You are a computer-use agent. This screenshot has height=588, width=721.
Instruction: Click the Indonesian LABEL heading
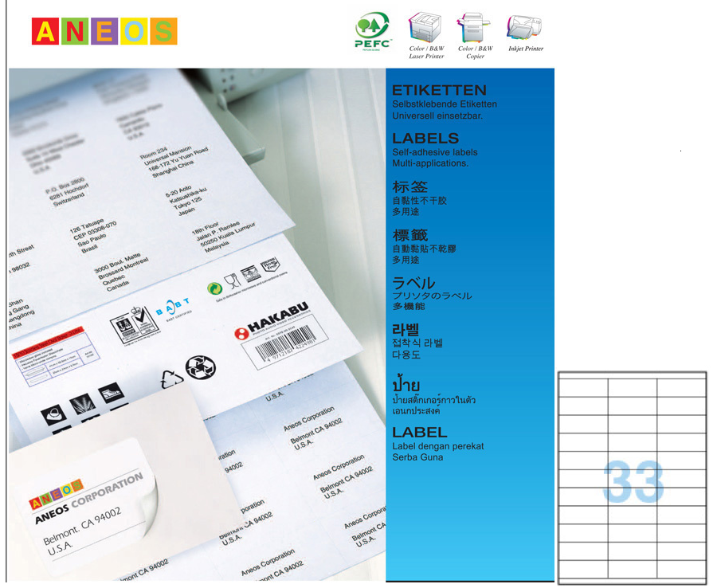[x=419, y=432]
